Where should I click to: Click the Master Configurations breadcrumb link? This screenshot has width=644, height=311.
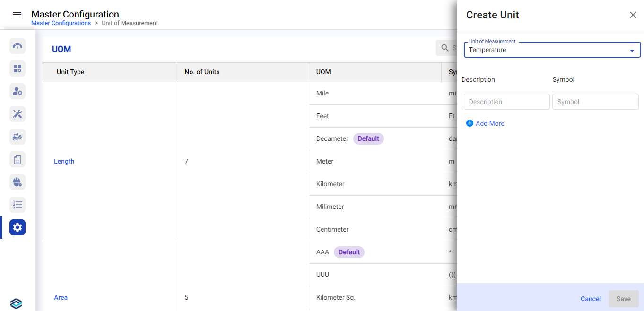61,23
